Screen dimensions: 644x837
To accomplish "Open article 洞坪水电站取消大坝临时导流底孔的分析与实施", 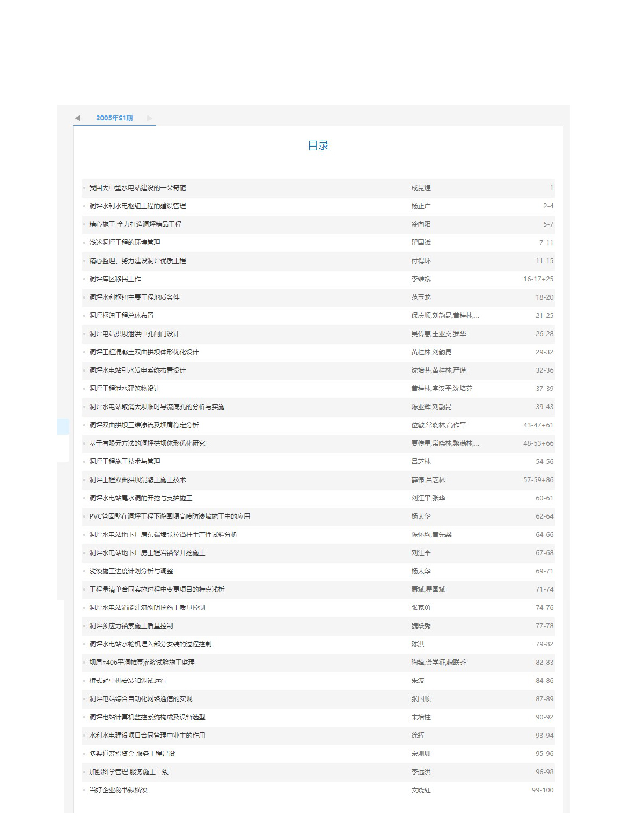I will 157,407.
